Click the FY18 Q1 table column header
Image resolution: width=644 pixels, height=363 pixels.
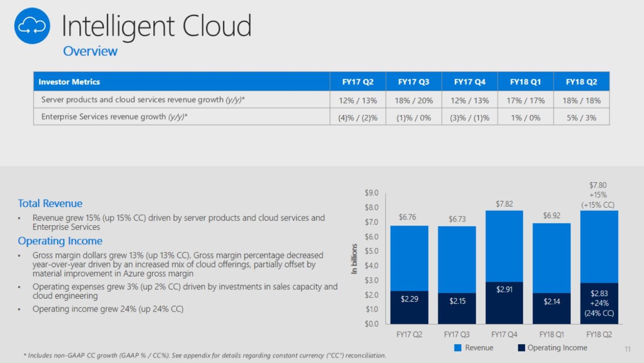(x=526, y=82)
